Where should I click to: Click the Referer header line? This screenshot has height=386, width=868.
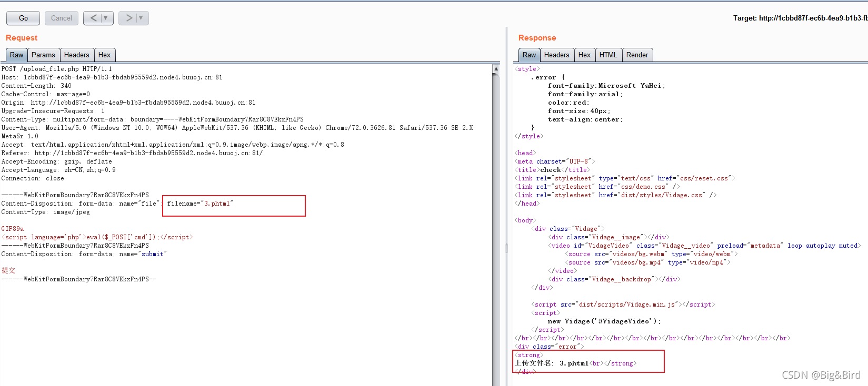click(x=132, y=153)
